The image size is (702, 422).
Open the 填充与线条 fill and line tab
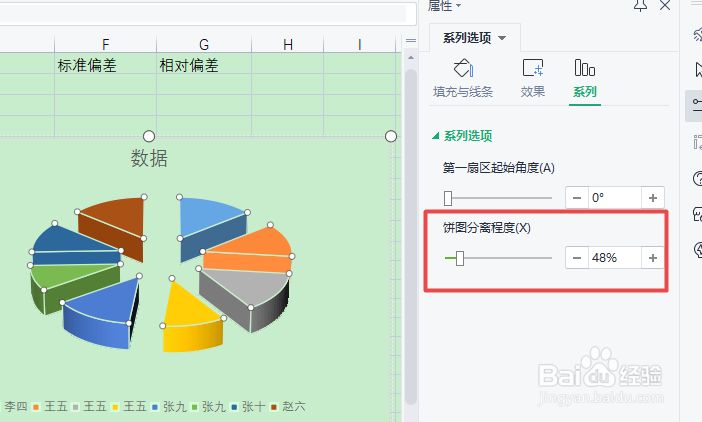pyautogui.click(x=463, y=78)
